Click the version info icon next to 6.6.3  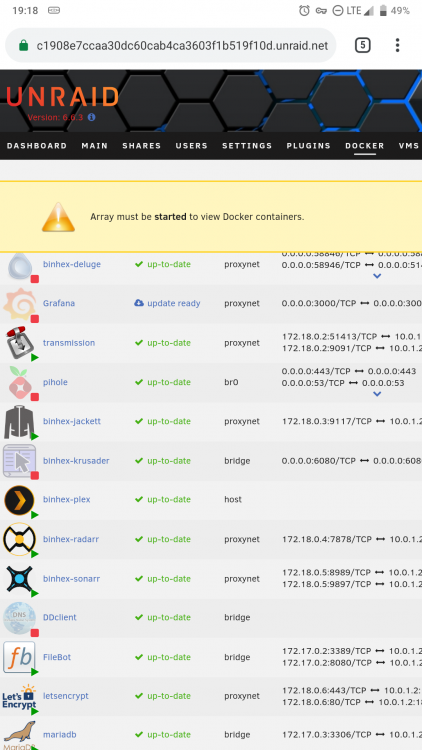click(91, 117)
